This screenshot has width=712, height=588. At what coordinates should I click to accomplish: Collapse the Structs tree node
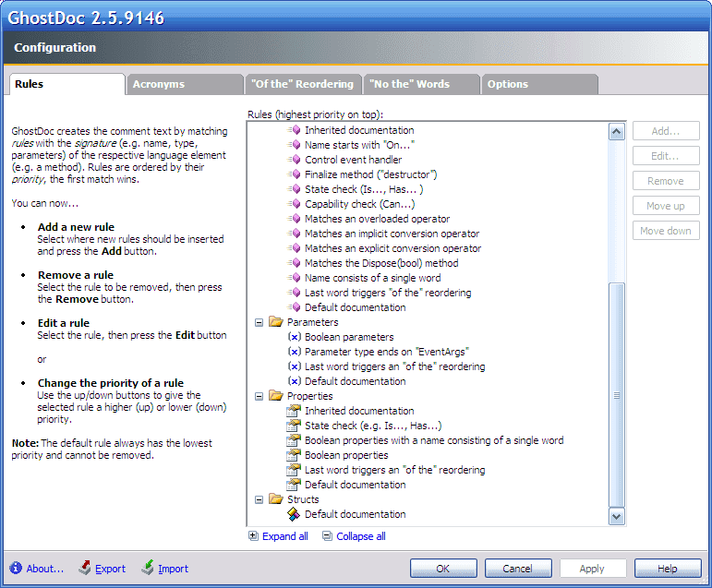(x=259, y=499)
